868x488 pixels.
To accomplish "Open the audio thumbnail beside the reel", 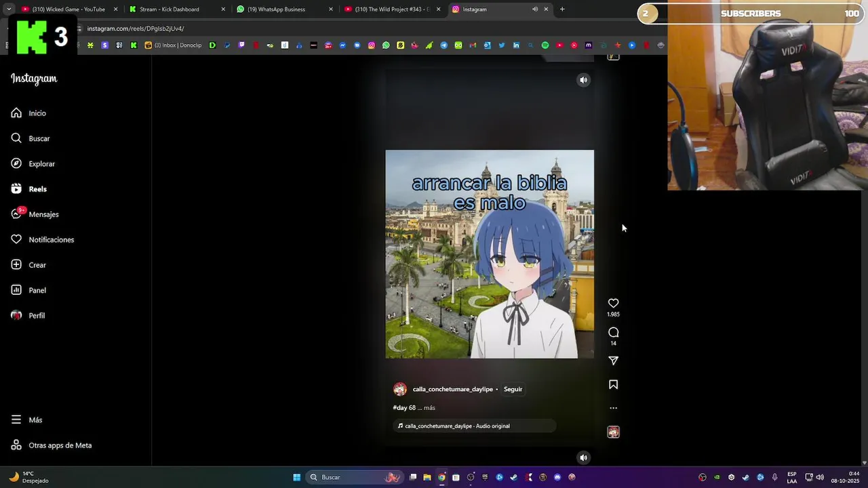I will [x=613, y=432].
